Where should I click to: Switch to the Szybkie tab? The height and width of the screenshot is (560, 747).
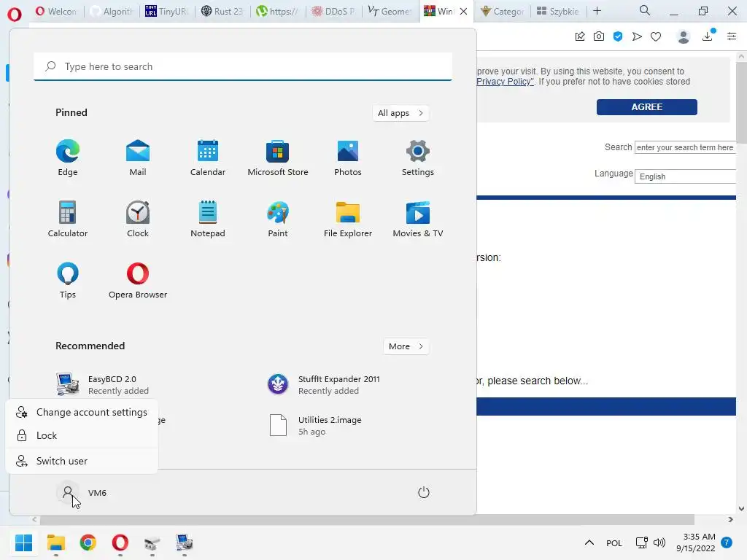click(557, 11)
